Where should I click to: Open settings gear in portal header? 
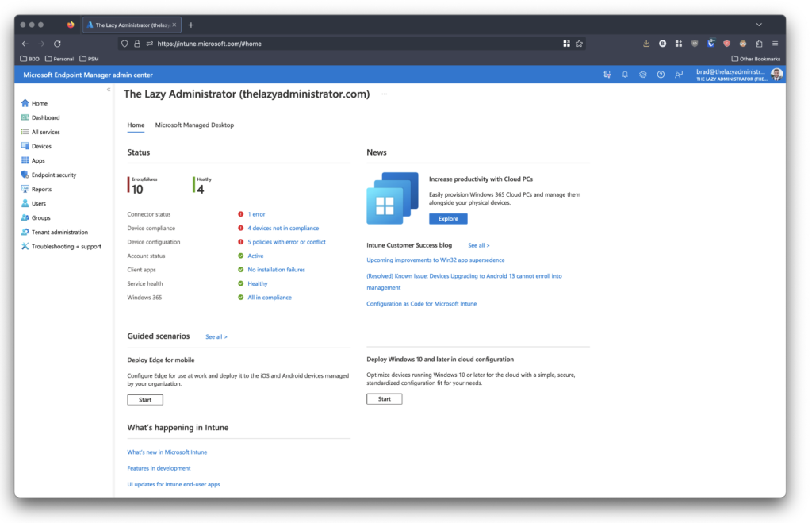tap(642, 75)
